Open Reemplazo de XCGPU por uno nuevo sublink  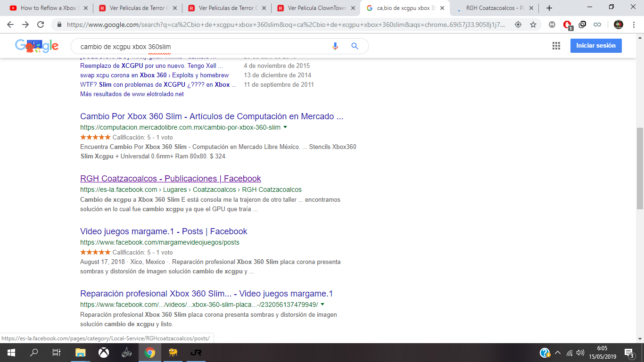(151, 66)
